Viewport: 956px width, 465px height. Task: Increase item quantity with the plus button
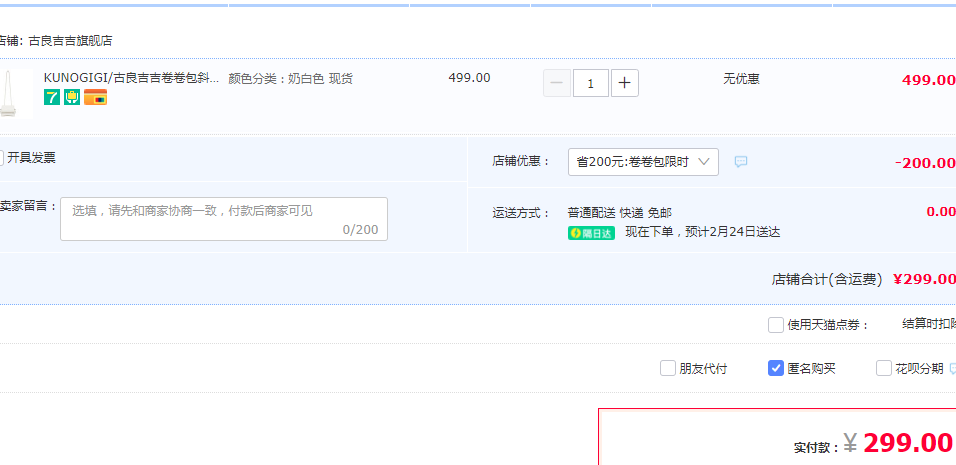(x=624, y=83)
